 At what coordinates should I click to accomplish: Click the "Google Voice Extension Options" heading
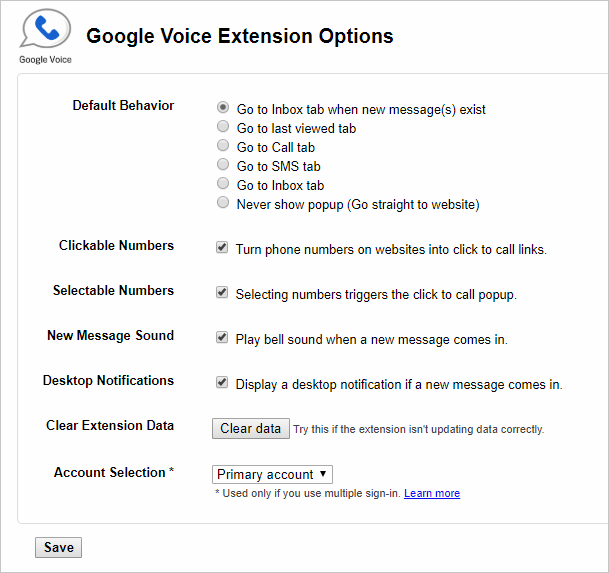pos(240,37)
